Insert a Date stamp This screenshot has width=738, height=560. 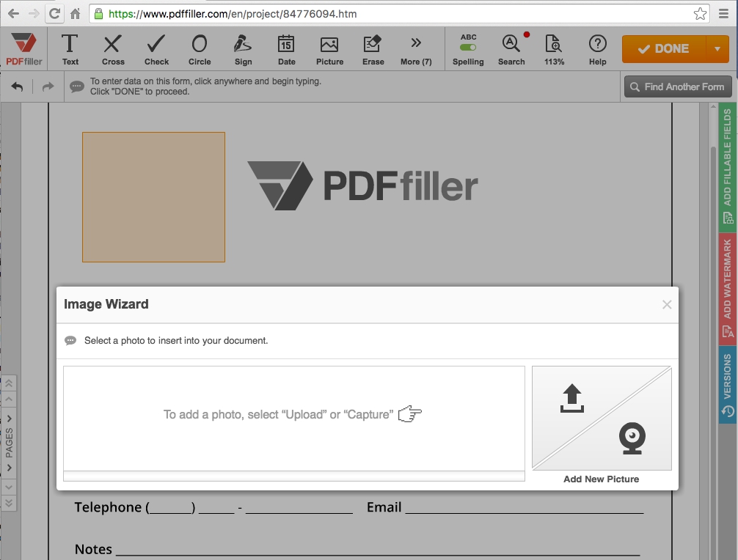coord(286,49)
